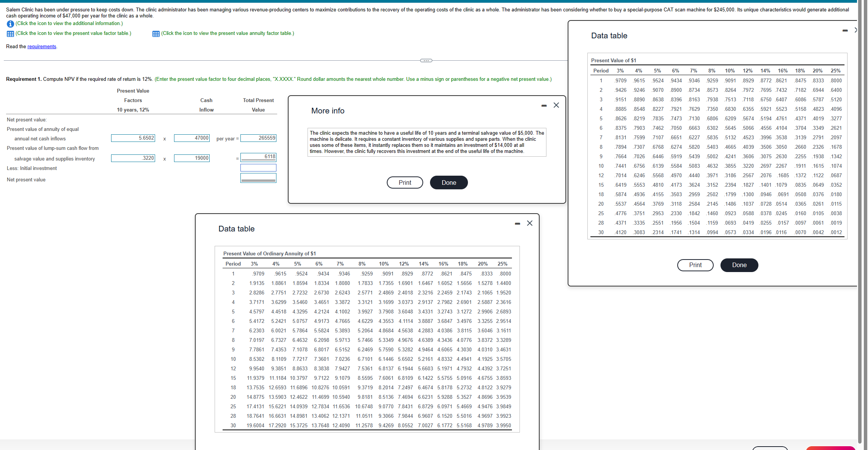
Task: Open the requirements link
Action: [x=42, y=46]
